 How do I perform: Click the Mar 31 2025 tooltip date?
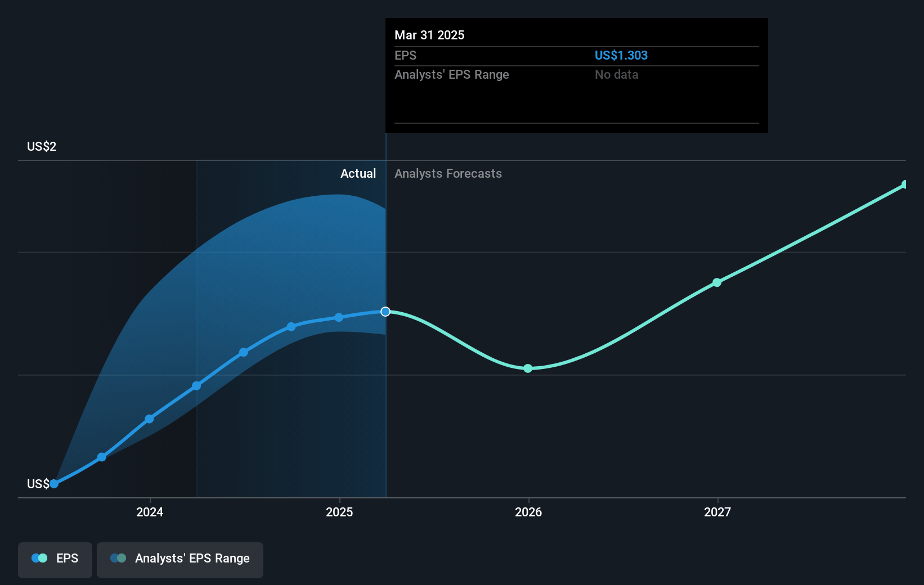pos(429,35)
